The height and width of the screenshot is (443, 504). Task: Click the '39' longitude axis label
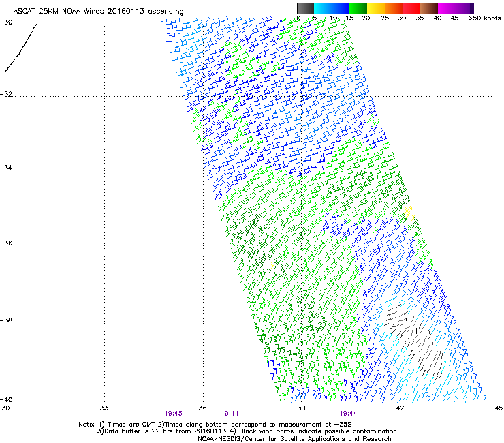pyautogui.click(x=301, y=408)
